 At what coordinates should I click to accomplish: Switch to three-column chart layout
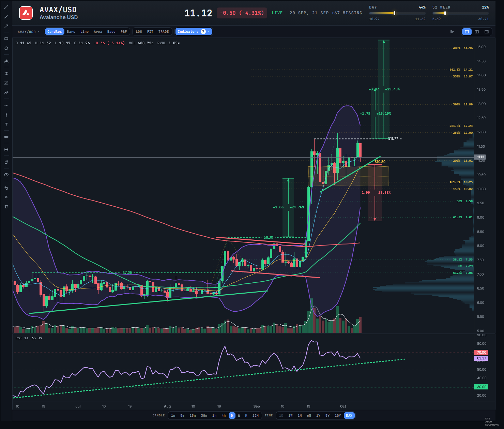point(487,32)
